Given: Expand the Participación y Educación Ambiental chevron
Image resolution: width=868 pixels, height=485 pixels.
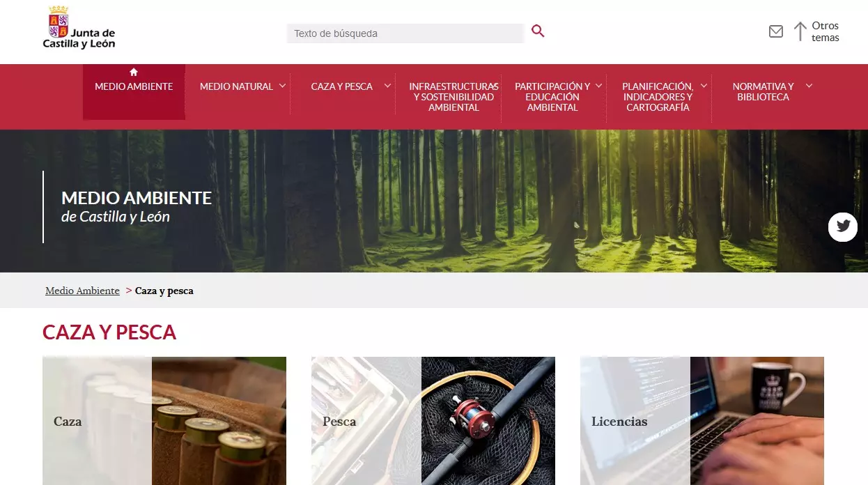Looking at the screenshot, I should click(598, 86).
